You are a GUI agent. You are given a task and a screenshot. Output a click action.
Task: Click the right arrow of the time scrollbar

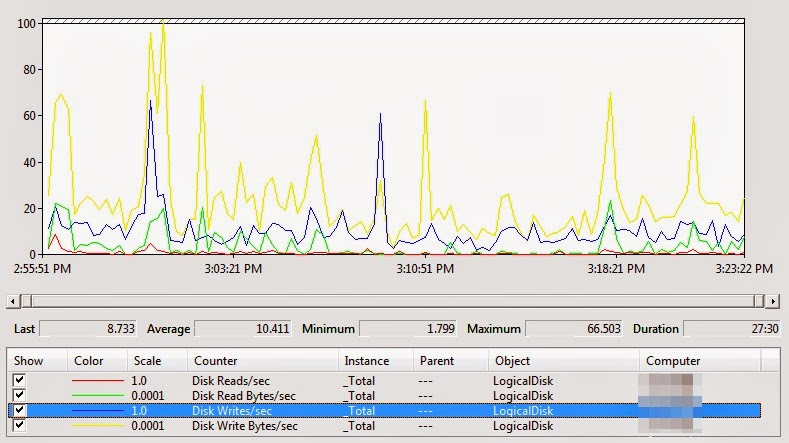[x=772, y=302]
